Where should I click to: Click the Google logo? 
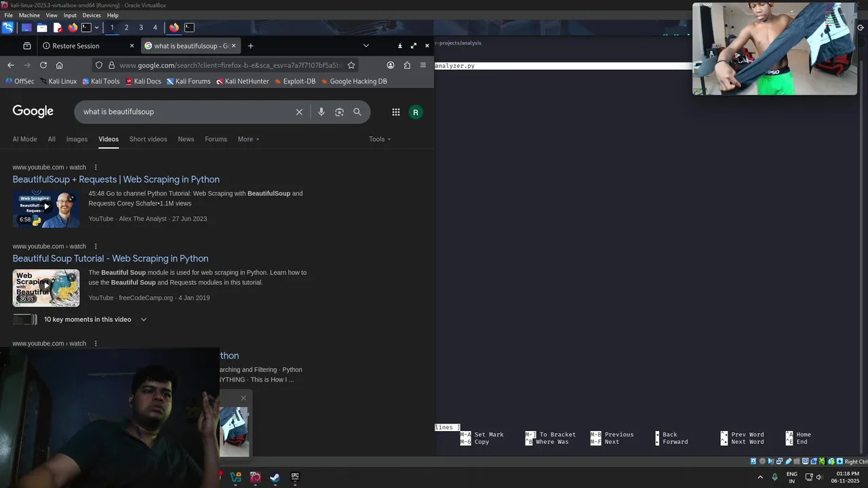[33, 112]
